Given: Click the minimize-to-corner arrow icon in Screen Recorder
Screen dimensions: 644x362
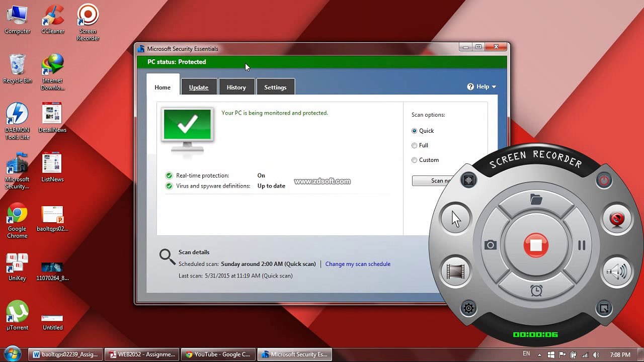Looking at the screenshot, I should coord(604,308).
